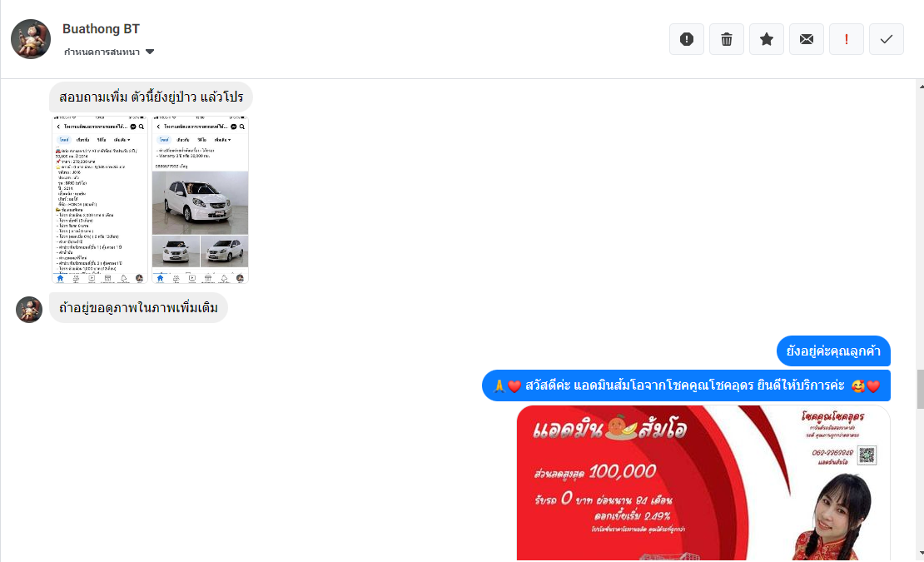Image resolution: width=924 pixels, height=562 pixels.
Task: Mark conversation unread with envelope icon
Action: point(807,39)
